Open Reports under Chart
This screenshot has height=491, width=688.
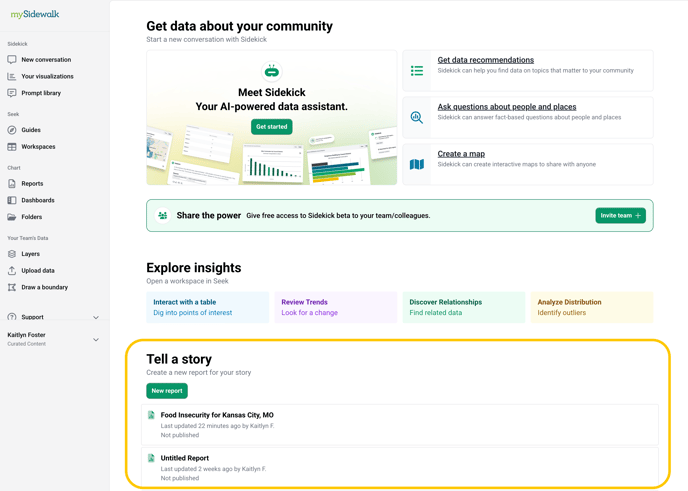point(32,183)
